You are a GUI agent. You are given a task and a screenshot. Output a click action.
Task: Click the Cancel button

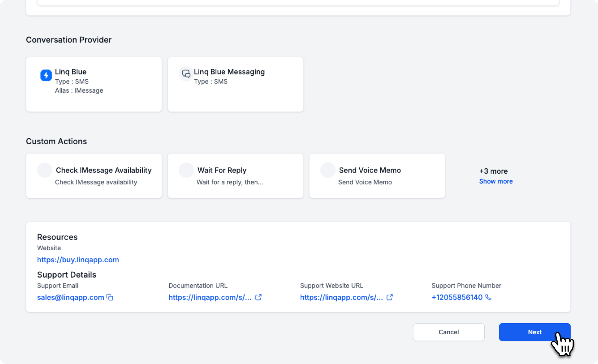click(449, 332)
